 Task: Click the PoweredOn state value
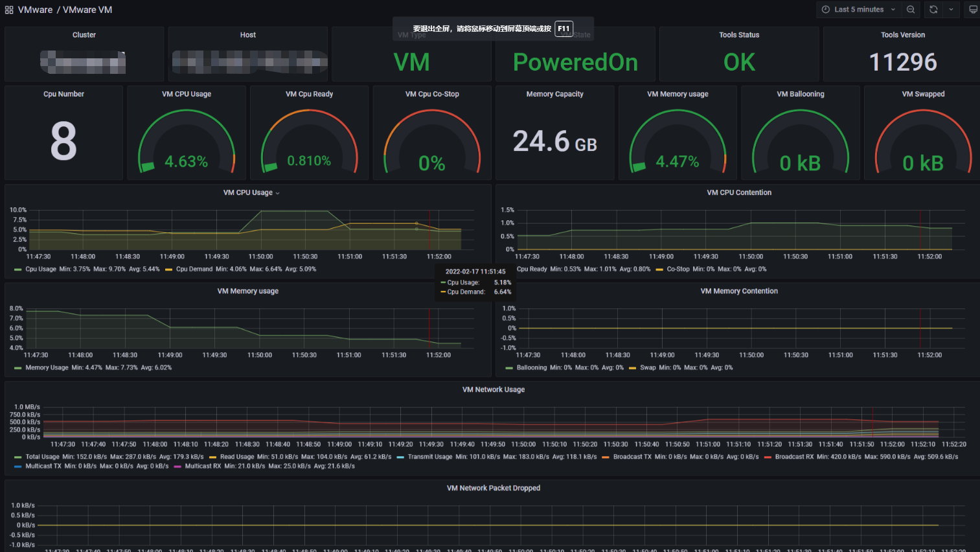[575, 62]
